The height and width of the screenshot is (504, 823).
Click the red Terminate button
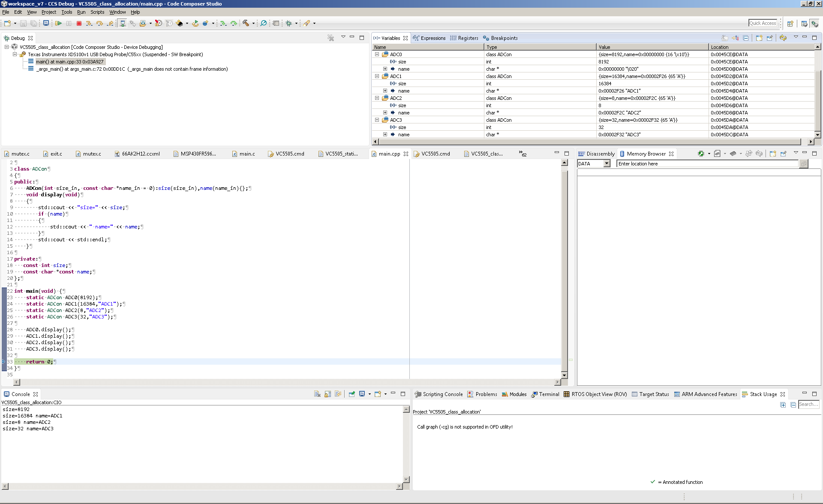click(79, 23)
